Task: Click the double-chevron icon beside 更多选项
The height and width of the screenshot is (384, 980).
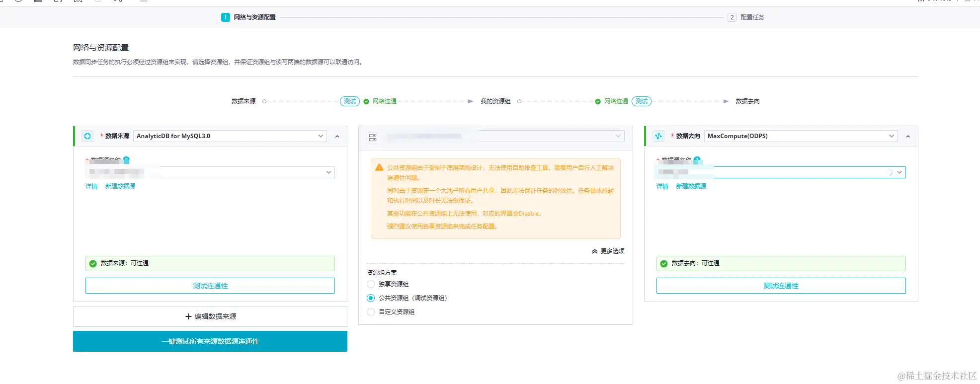Action: point(595,251)
